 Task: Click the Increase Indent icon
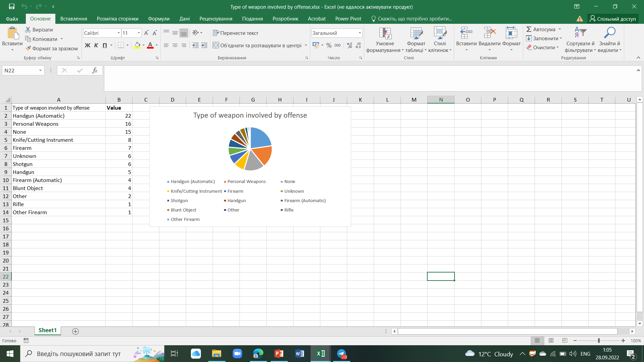pyautogui.click(x=204, y=45)
